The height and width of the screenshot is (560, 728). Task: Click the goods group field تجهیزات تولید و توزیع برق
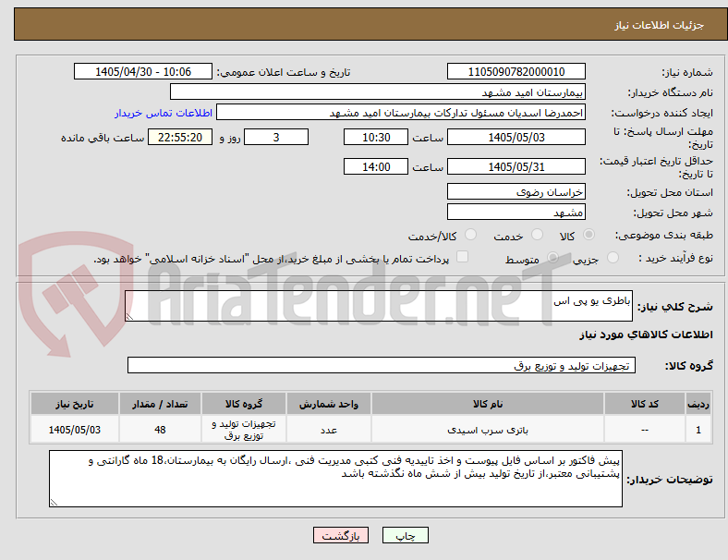[382, 365]
